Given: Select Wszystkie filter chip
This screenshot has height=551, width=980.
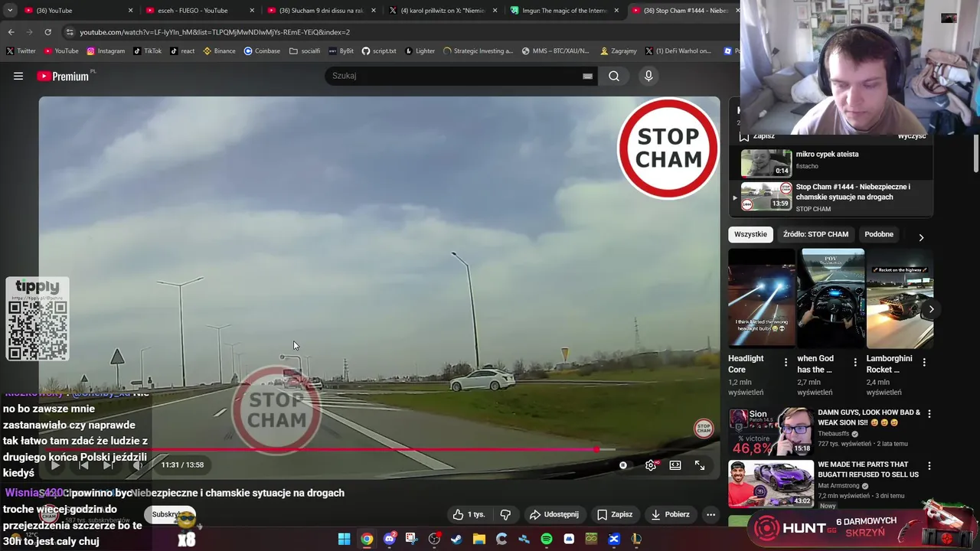Looking at the screenshot, I should point(750,234).
